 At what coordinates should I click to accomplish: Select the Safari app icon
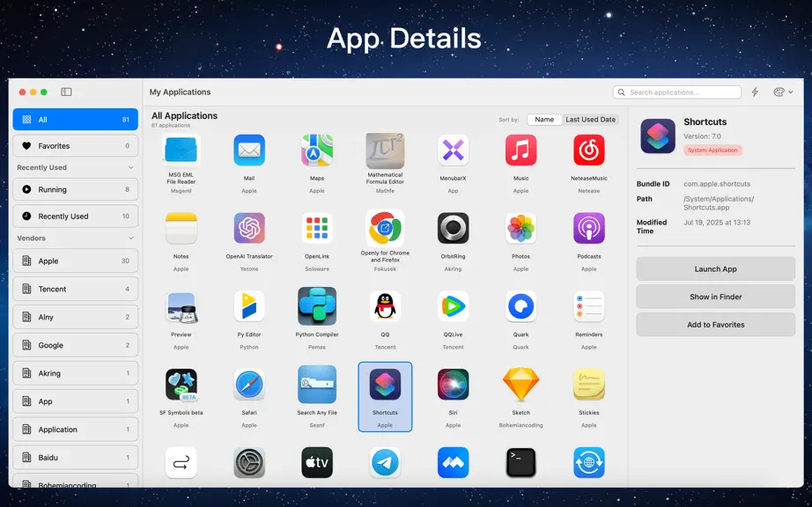pos(249,385)
